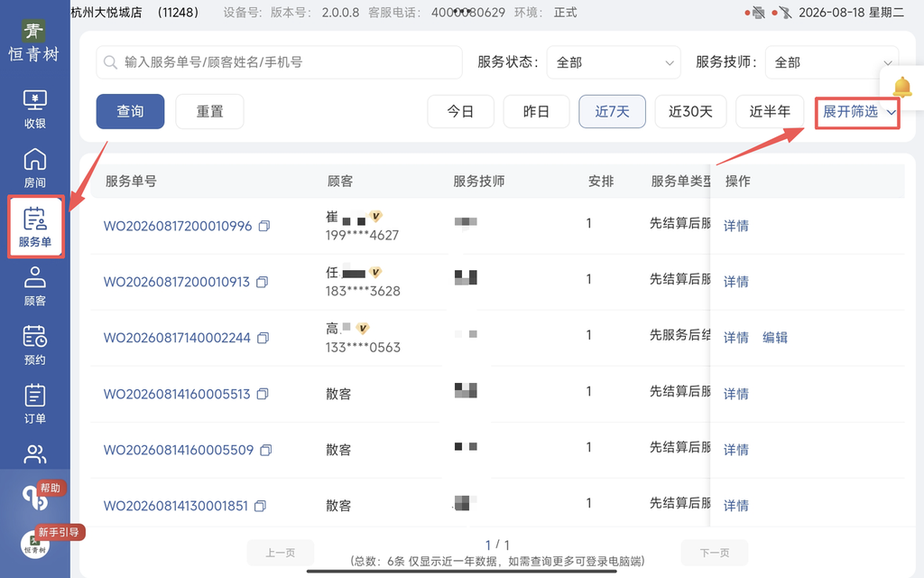Expand filters with 展开筛选

[x=858, y=112]
